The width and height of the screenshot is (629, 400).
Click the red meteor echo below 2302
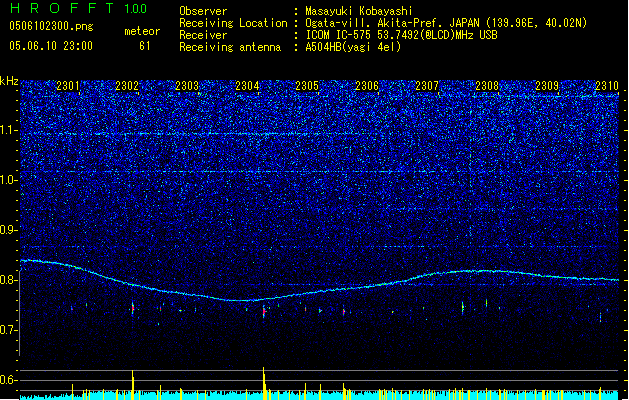(x=132, y=309)
